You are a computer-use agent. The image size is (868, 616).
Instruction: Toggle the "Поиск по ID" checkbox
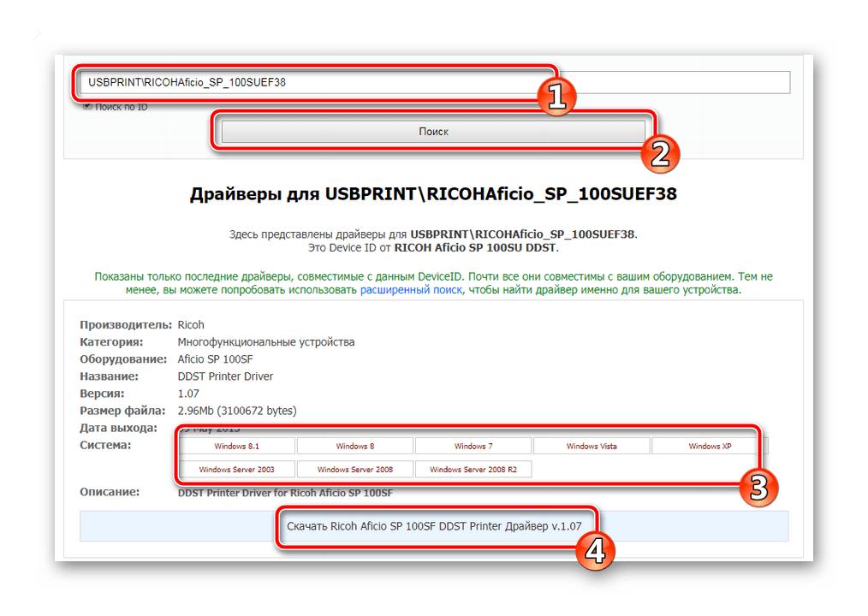click(x=87, y=106)
